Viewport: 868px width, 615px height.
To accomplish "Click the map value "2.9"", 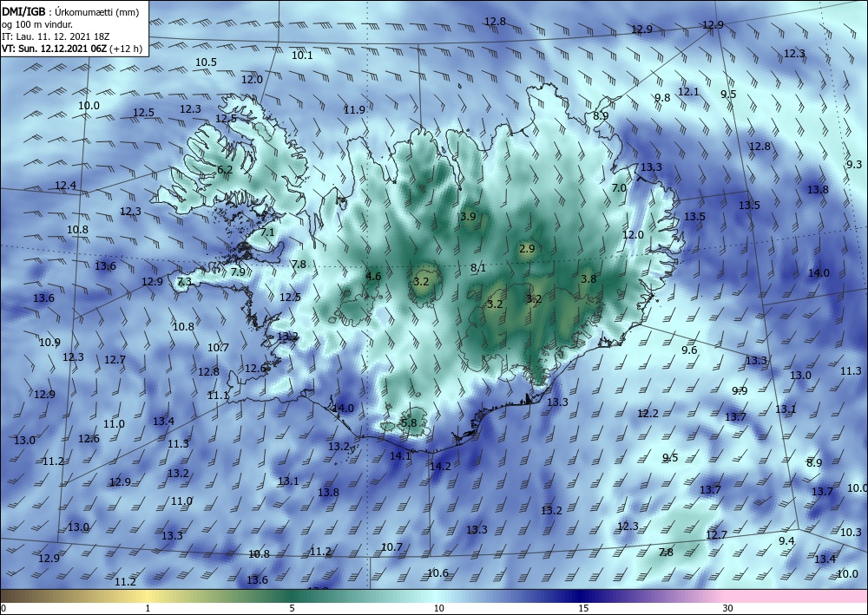I will pos(528,248).
